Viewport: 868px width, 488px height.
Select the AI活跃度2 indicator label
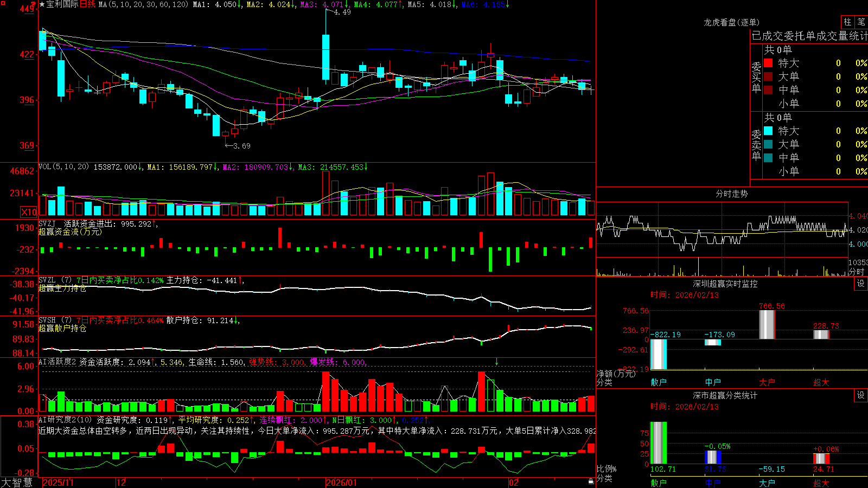[x=58, y=362]
